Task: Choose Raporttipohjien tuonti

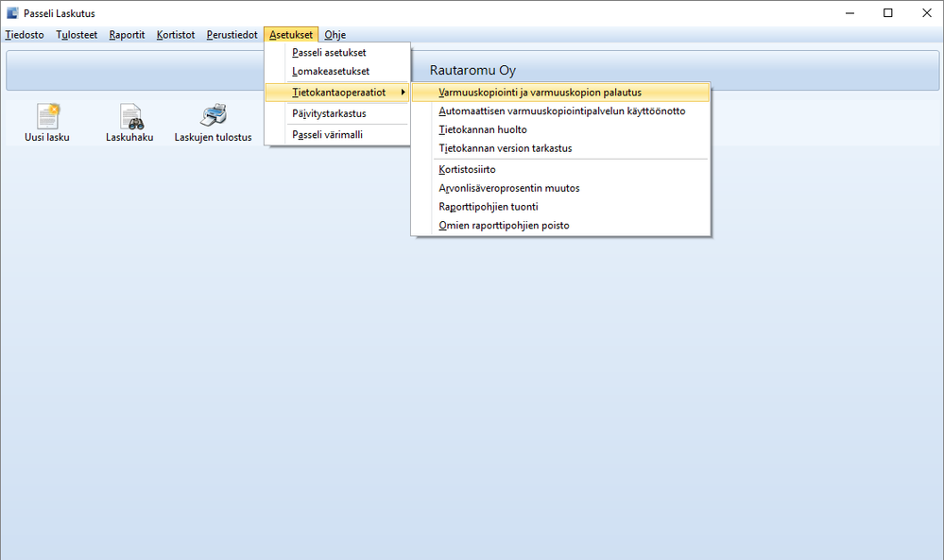Action: click(x=560, y=206)
